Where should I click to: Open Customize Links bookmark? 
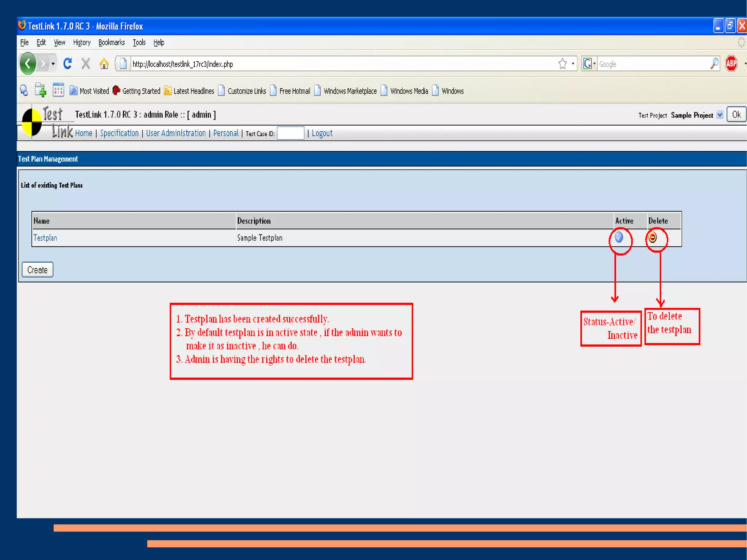coord(242,91)
